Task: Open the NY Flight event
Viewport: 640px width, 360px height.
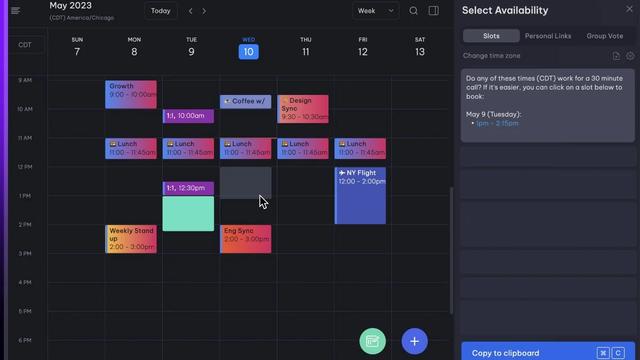Action: tap(360, 196)
